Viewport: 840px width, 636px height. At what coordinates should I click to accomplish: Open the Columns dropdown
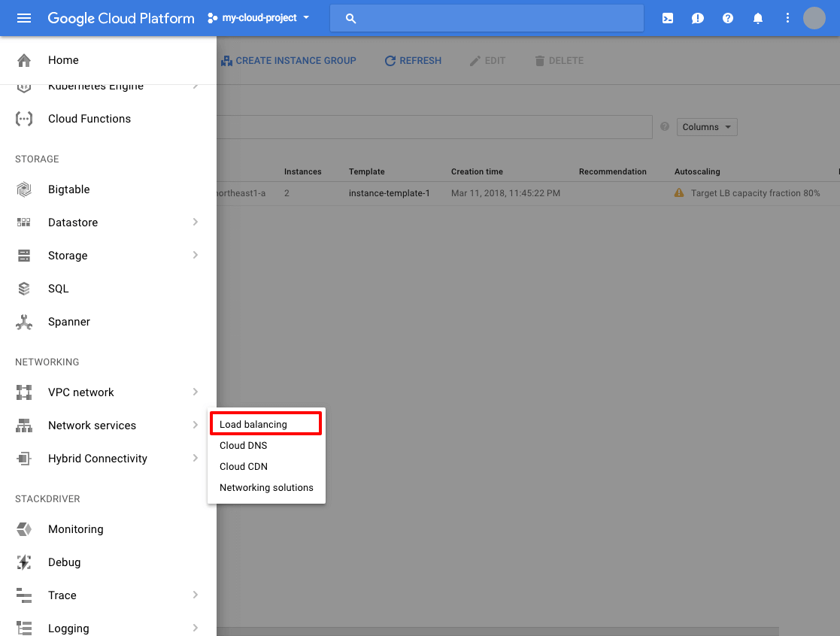707,127
